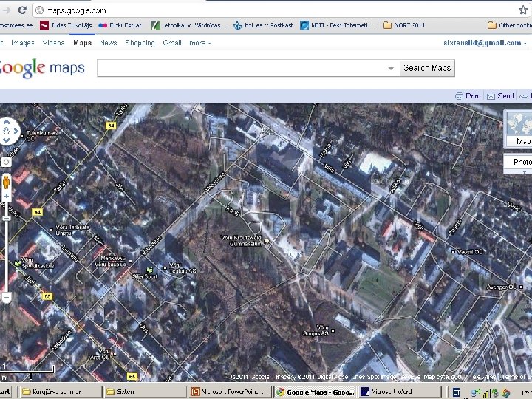Switch to the Map view thumbnail
This screenshot has width=532, height=399.
tap(519, 129)
